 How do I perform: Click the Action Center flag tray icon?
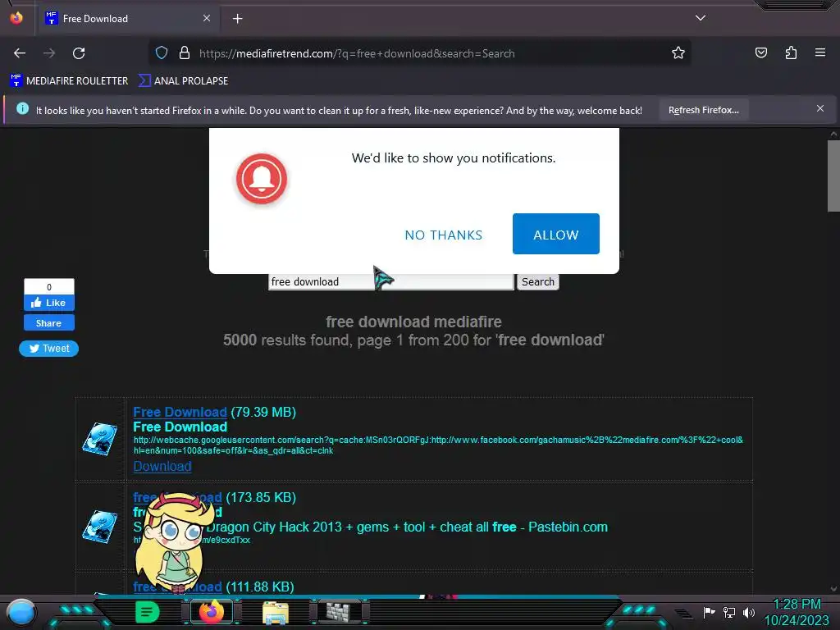tap(709, 612)
